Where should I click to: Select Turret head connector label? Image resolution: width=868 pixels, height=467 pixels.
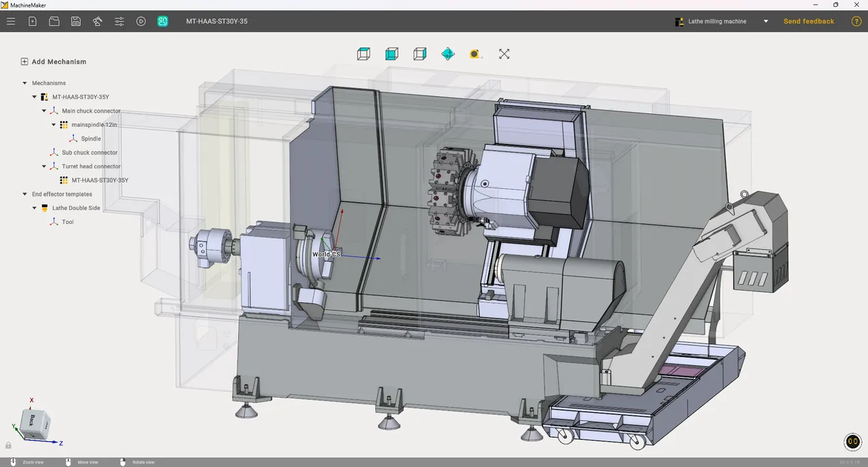pyautogui.click(x=91, y=166)
